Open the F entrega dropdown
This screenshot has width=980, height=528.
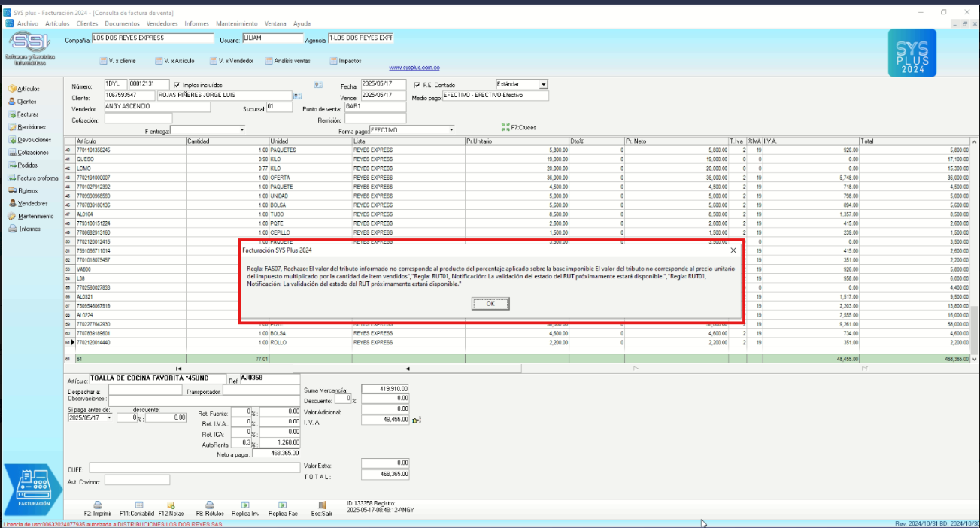(242, 130)
